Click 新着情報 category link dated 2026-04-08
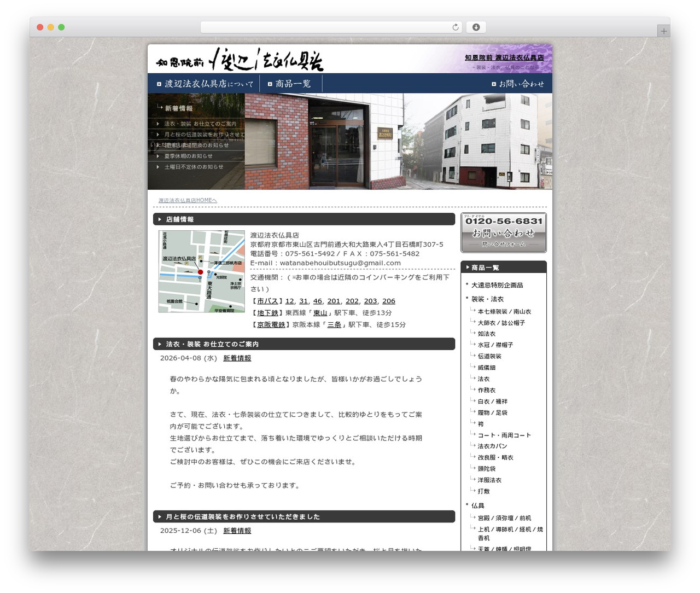Screen dimensions: 700x593 [x=237, y=358]
